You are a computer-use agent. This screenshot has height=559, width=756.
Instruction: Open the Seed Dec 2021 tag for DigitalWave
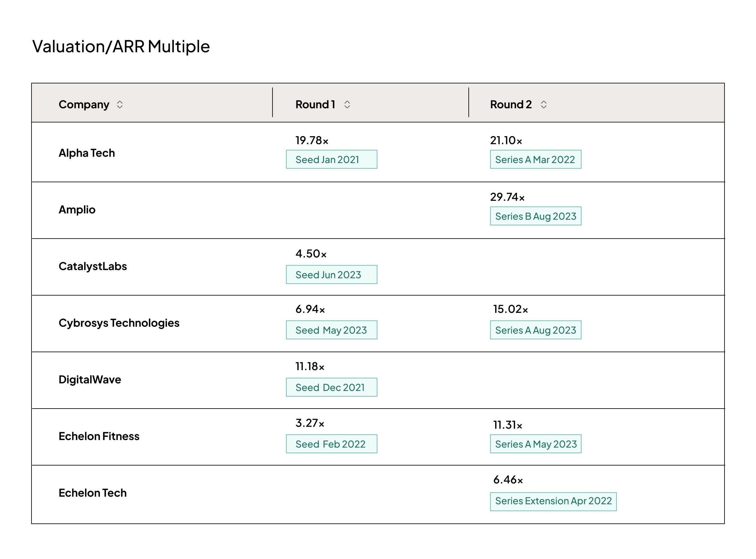pyautogui.click(x=331, y=387)
